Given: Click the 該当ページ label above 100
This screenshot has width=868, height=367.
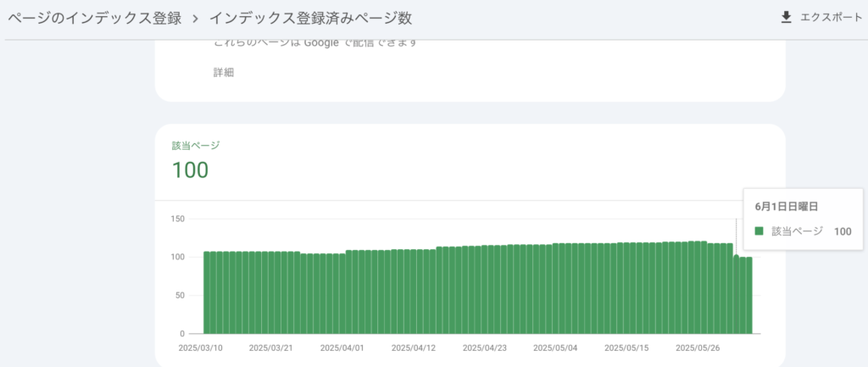Looking at the screenshot, I should [196, 146].
